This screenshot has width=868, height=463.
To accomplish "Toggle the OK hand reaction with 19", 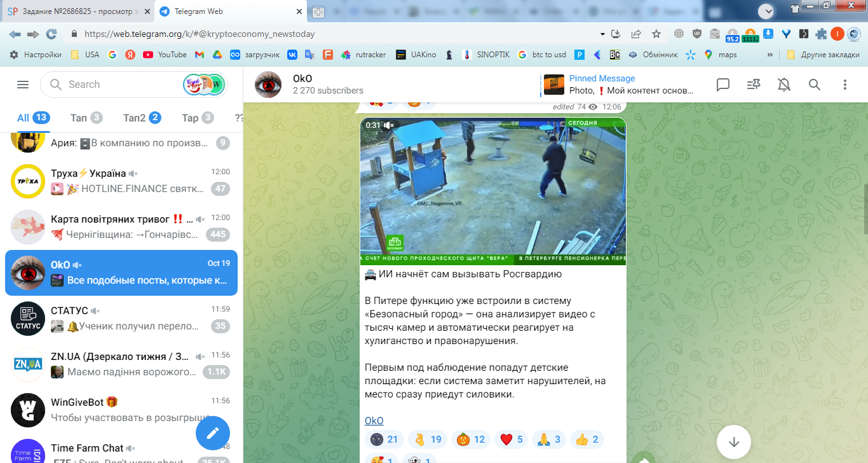I will point(428,439).
